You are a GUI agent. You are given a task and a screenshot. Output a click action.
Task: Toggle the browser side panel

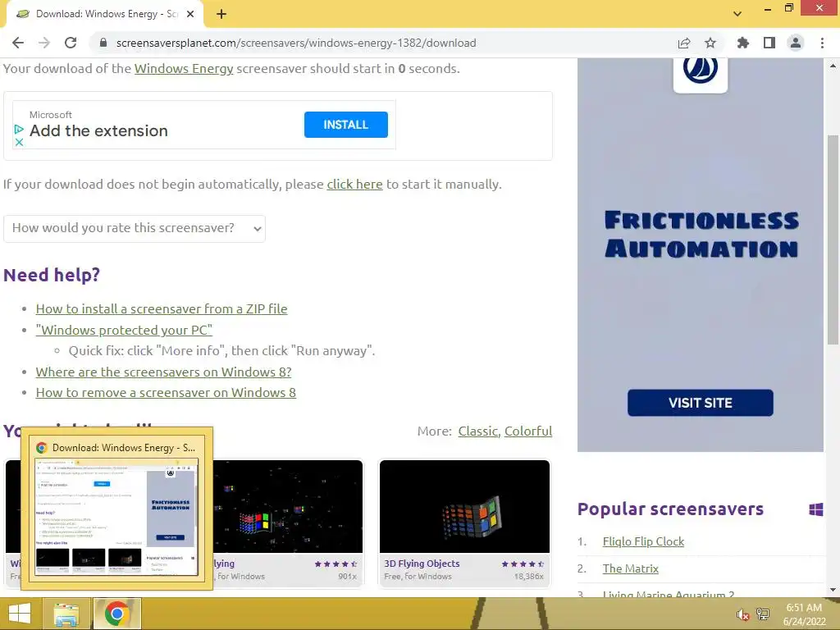pyautogui.click(x=769, y=43)
